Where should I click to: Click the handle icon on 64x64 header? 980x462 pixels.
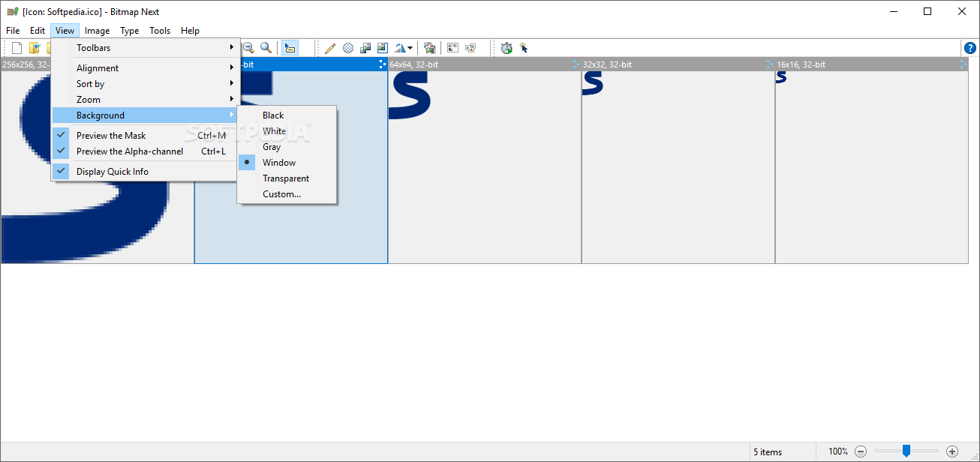pos(576,64)
